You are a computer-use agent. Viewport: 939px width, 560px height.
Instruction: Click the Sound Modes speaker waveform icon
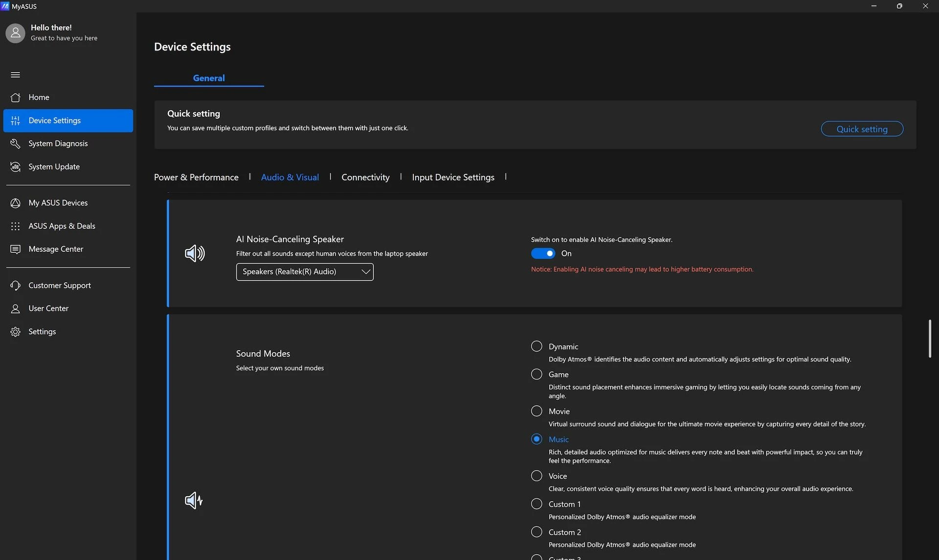pos(194,500)
